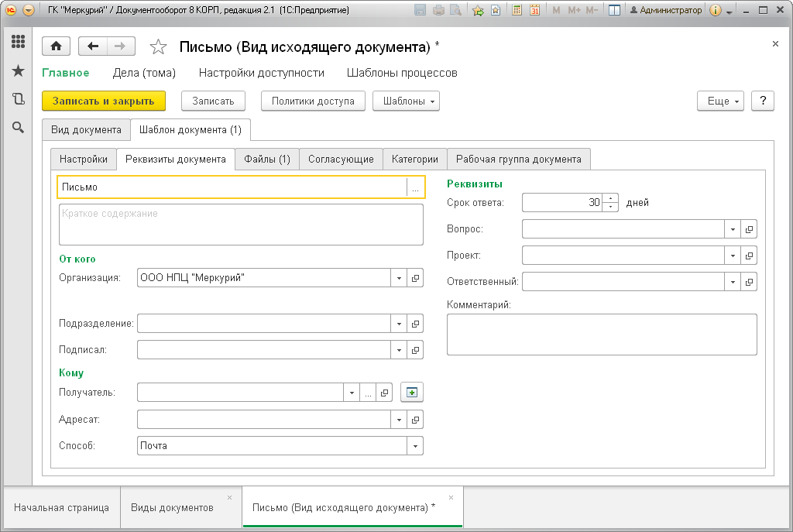Viewport: 793px width, 532px height.
Task: Switch to the Вид документа tab
Action: tap(86, 130)
